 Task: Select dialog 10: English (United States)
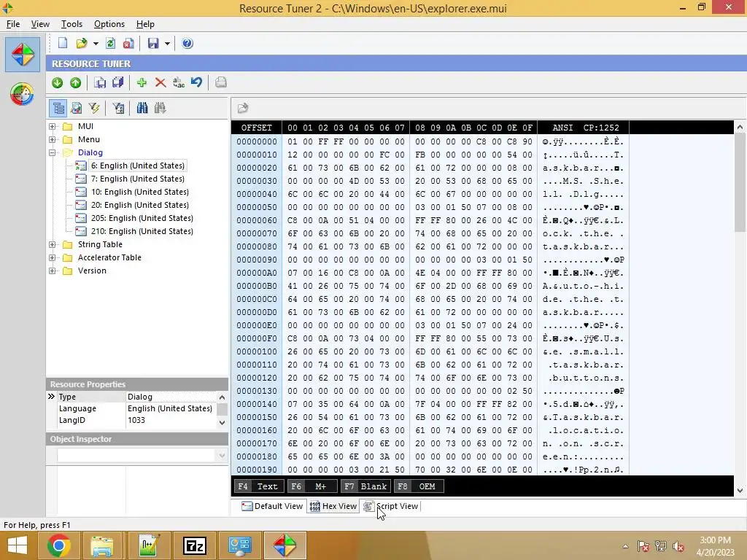point(140,192)
